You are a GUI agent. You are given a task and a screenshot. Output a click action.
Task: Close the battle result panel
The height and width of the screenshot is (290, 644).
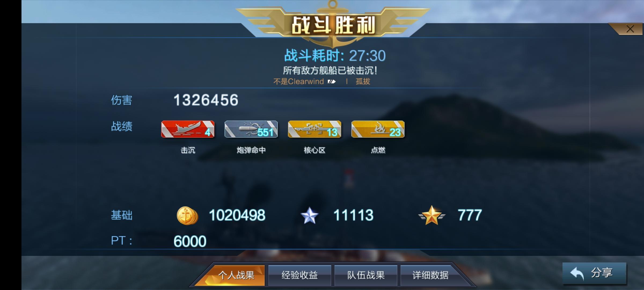(630, 29)
